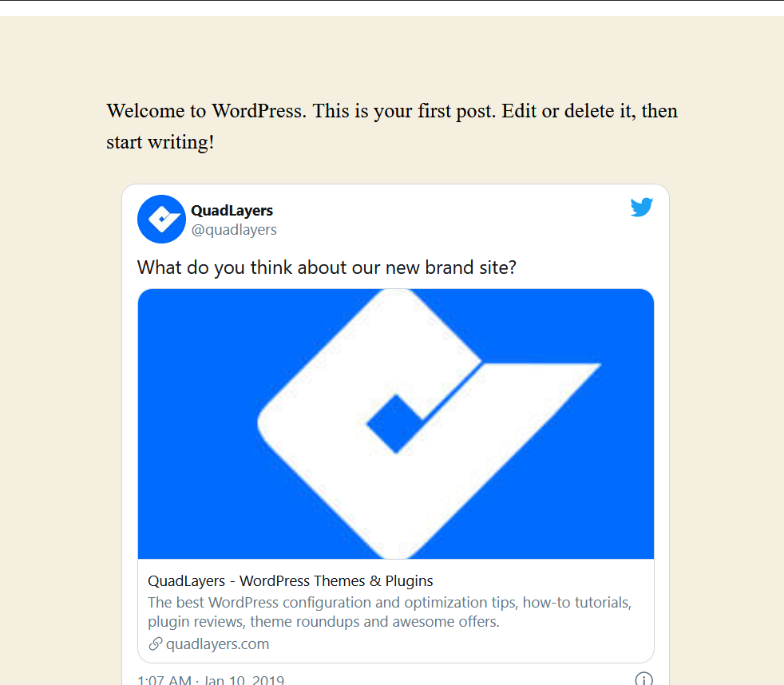This screenshot has height=685, width=784.
Task: Click the QuadLayers display name
Action: pos(232,210)
